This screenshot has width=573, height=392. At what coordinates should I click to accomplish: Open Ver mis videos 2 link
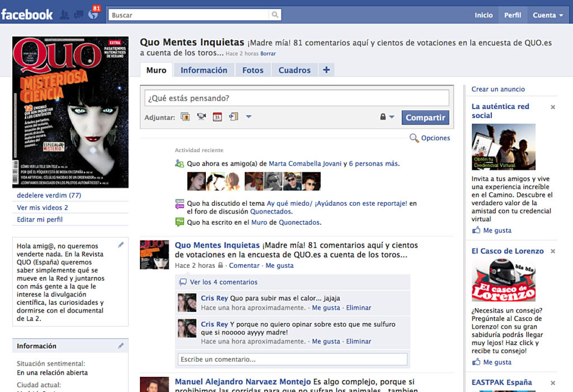click(x=43, y=207)
